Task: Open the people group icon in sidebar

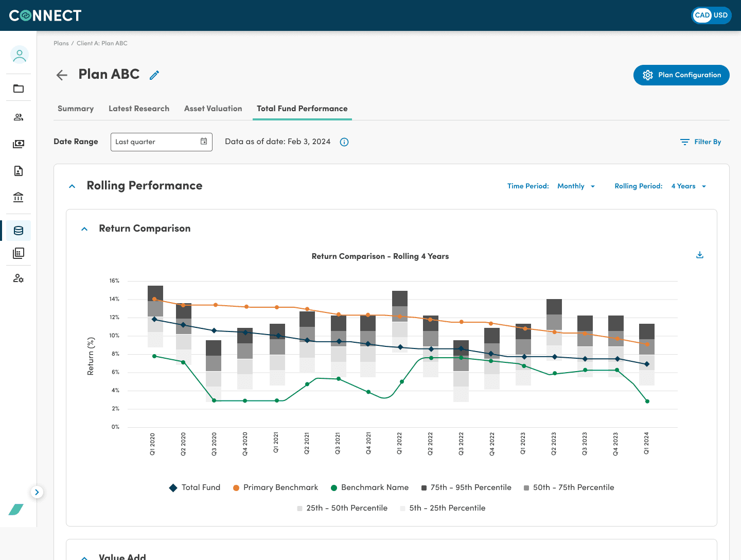Action: (x=19, y=117)
